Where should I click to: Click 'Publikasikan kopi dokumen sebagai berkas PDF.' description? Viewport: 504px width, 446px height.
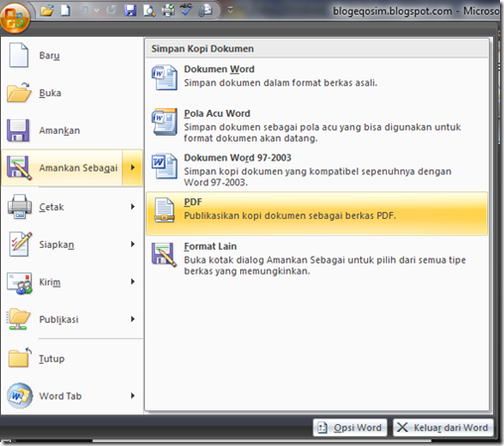tap(290, 216)
